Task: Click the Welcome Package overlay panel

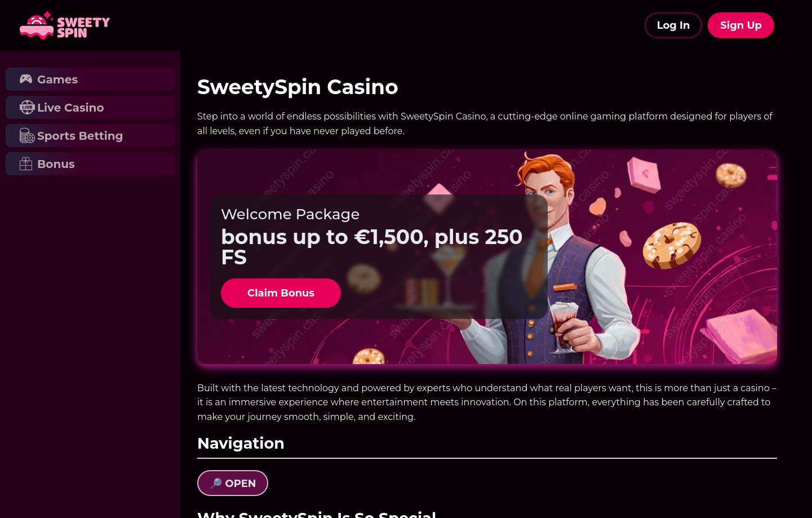Action: click(378, 255)
